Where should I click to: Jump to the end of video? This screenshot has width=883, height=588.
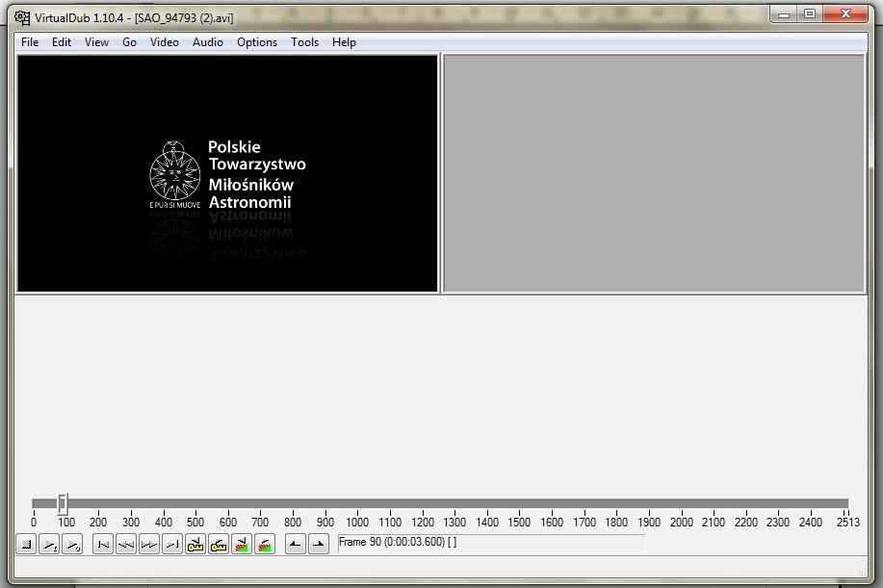(172, 544)
